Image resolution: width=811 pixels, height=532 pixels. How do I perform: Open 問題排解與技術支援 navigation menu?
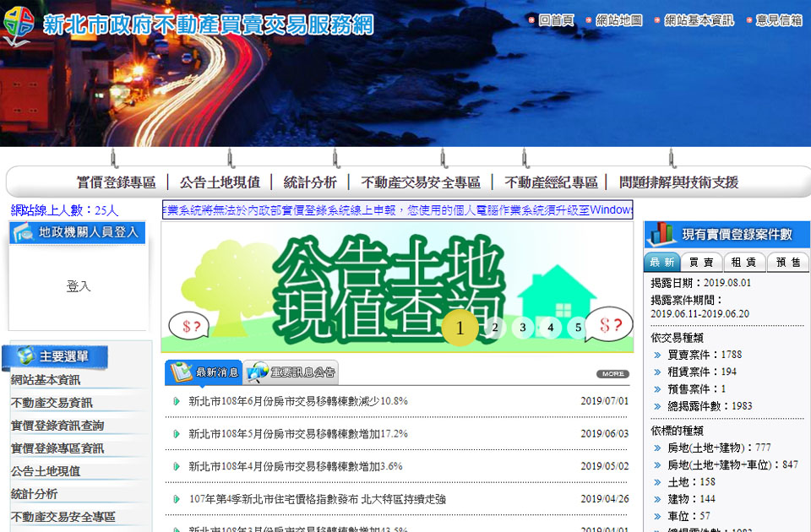click(x=678, y=182)
